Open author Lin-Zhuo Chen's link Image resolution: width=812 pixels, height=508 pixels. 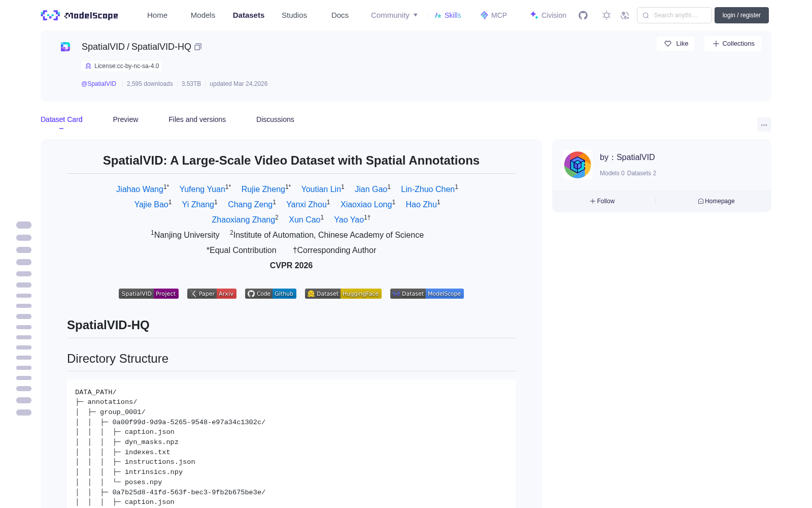(x=428, y=189)
